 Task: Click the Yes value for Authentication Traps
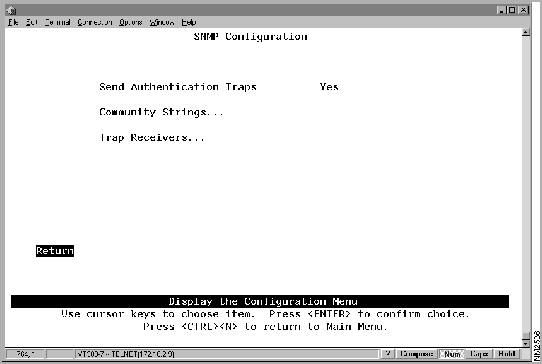[329, 87]
